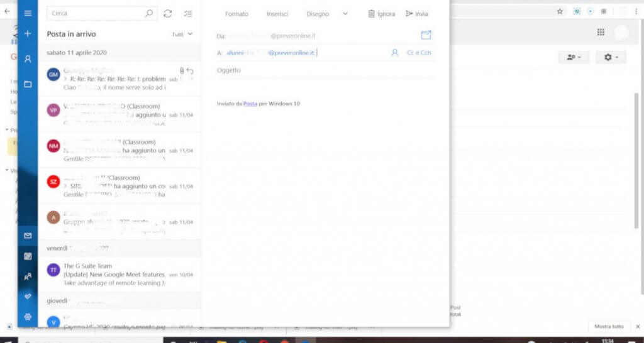Open Mail settings gear icon
This screenshot has height=343, width=644.
(x=28, y=316)
